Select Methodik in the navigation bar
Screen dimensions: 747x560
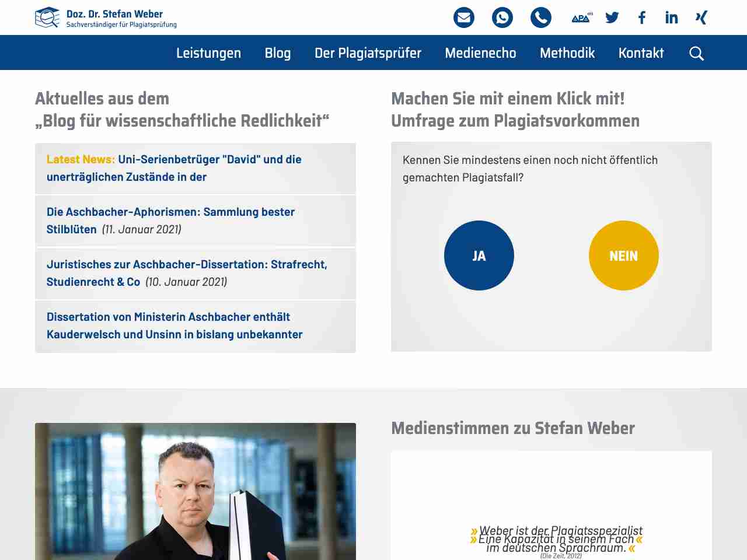tap(567, 53)
